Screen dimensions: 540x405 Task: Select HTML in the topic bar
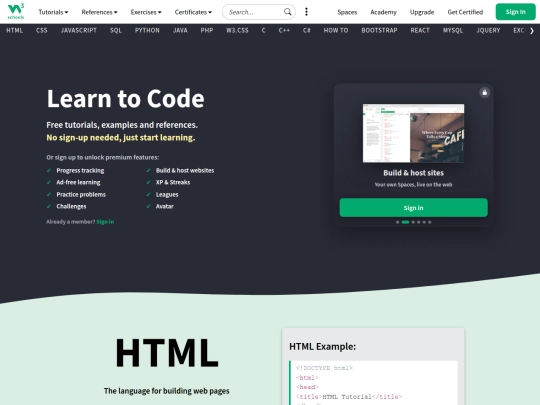[x=14, y=30]
